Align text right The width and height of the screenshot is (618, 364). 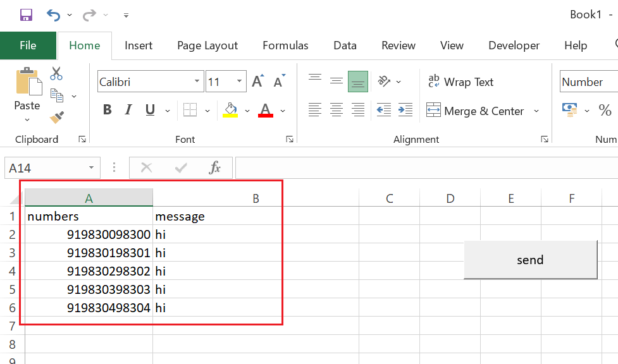[358, 109]
